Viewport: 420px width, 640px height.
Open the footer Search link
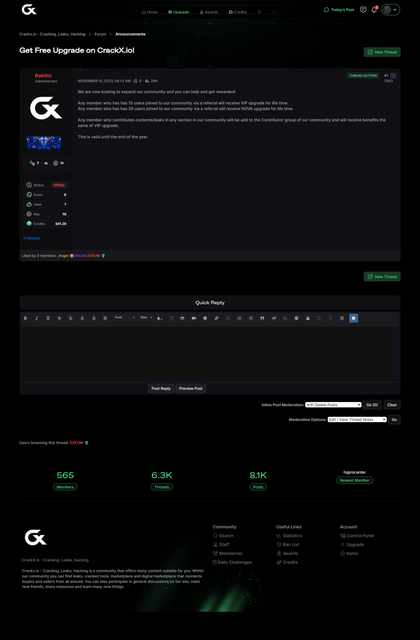click(223, 536)
